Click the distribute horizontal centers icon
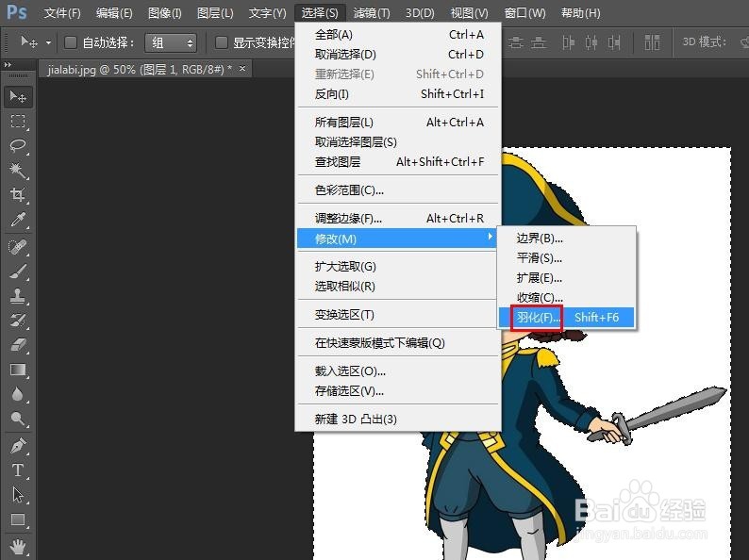The image size is (749, 560). click(x=591, y=42)
